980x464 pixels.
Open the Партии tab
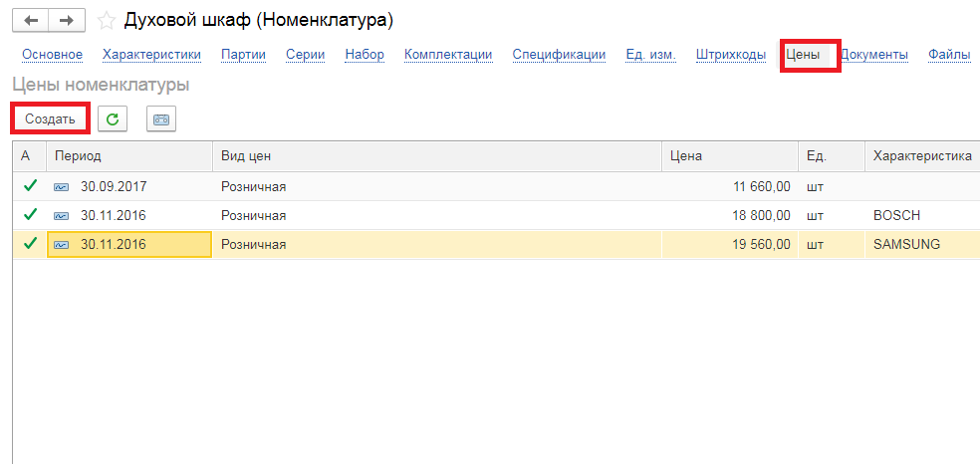244,55
